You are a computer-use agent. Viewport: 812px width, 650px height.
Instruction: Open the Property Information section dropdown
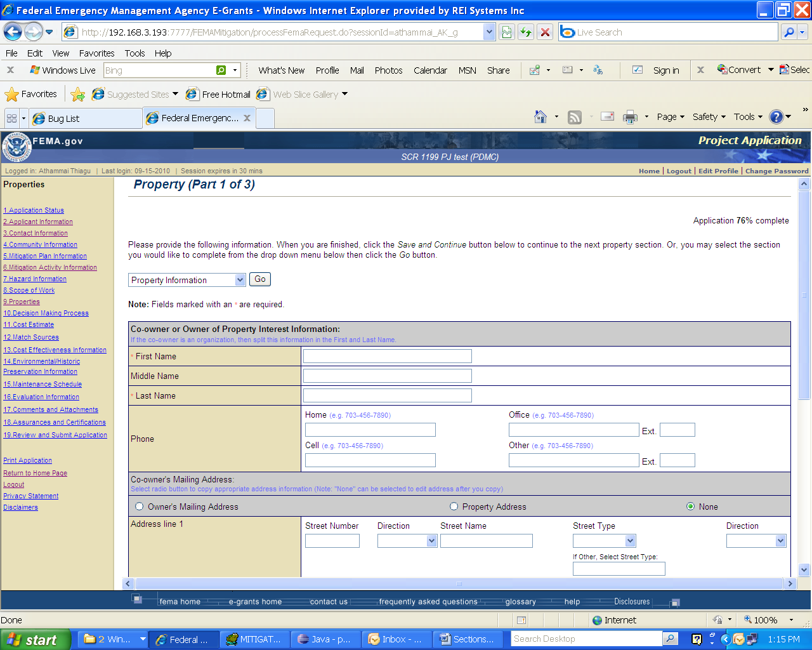point(187,280)
